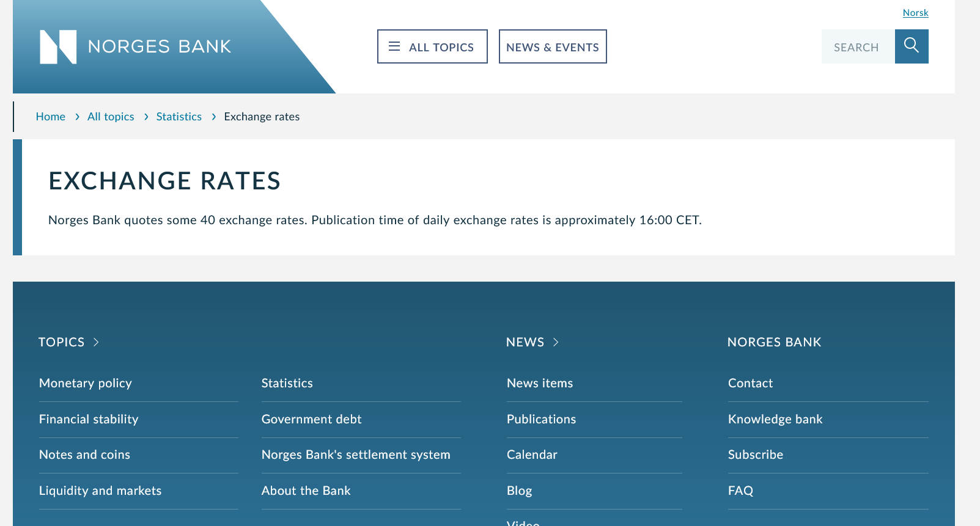
Task: Open Government debt footer link
Action: [311, 419]
